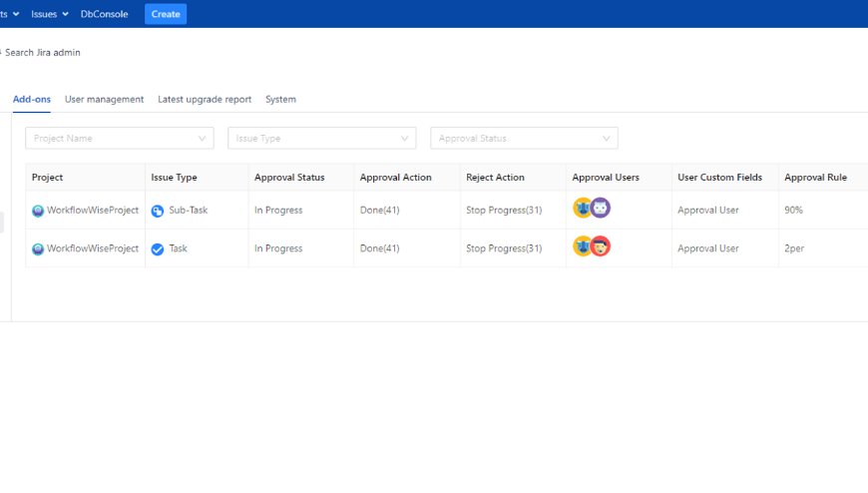Click the 2per approval rule value
Image resolution: width=868 pixels, height=493 pixels.
pos(794,248)
